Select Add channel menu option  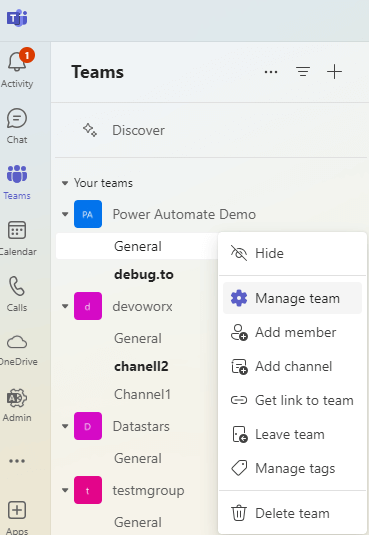pyautogui.click(x=292, y=366)
